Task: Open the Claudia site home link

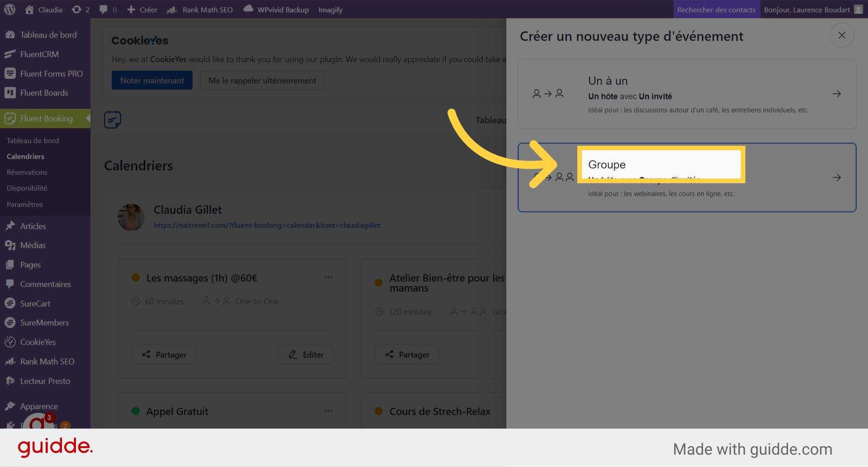Action: click(x=44, y=10)
